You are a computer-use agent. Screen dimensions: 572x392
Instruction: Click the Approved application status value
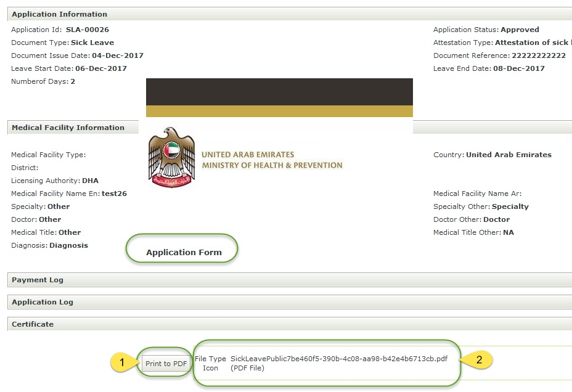[520, 30]
